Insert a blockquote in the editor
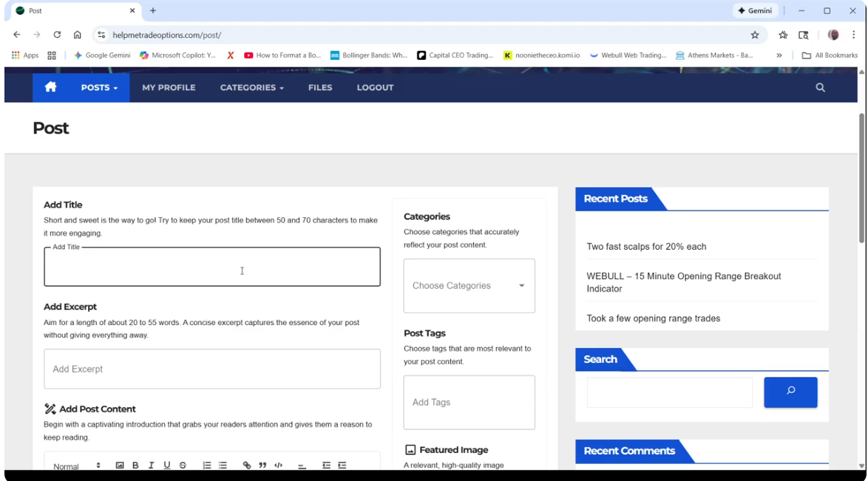 pyautogui.click(x=262, y=465)
